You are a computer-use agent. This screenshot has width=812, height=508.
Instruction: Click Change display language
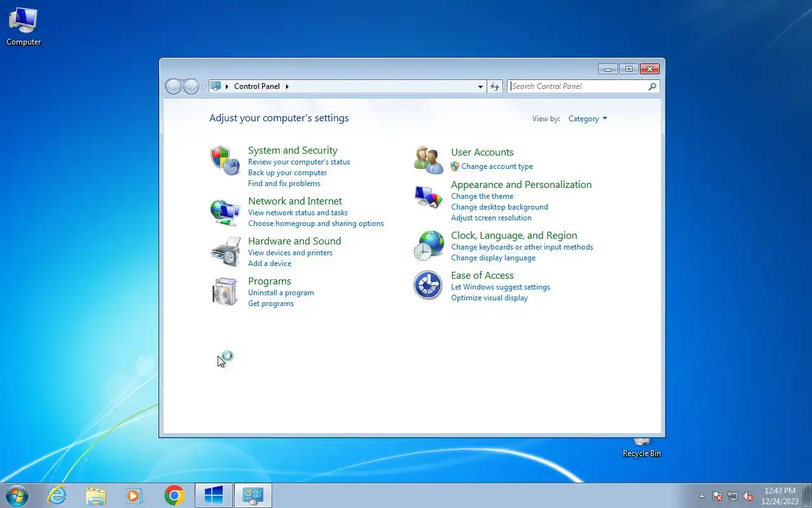point(493,258)
